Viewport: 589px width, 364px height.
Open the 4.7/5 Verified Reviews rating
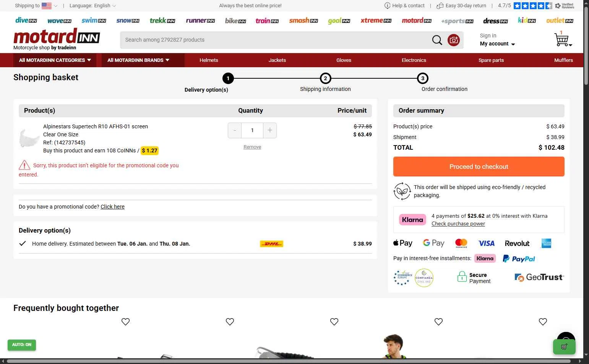pos(536,6)
